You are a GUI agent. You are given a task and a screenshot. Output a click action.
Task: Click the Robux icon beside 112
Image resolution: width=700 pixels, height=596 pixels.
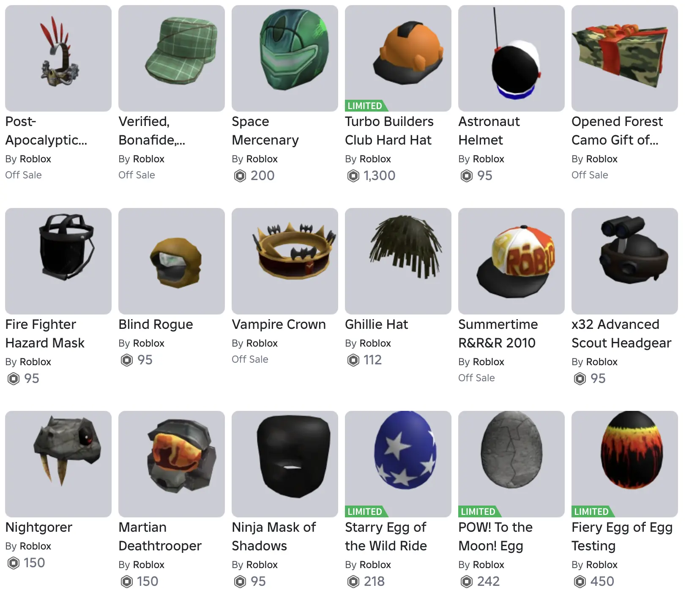353,360
